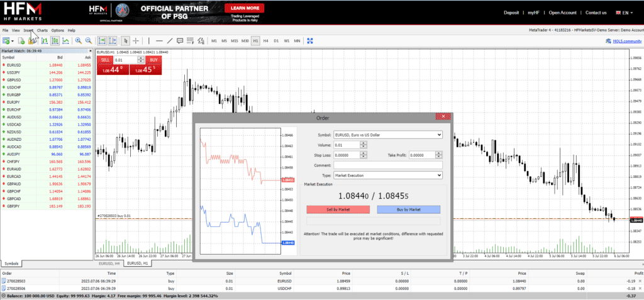Click the Contact us link
Image resolution: width=644 pixels, height=300 pixels.
[596, 13]
